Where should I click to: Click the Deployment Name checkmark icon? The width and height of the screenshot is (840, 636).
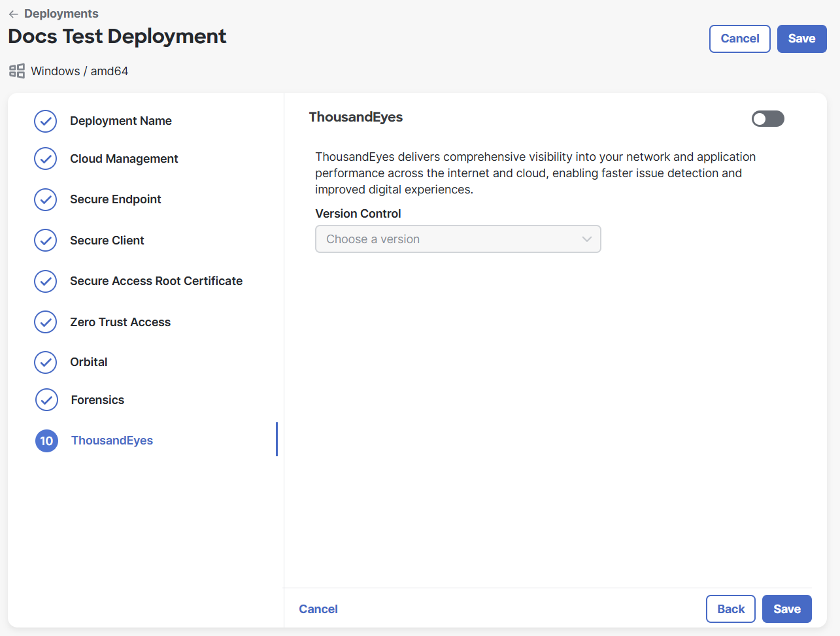pyautogui.click(x=46, y=121)
